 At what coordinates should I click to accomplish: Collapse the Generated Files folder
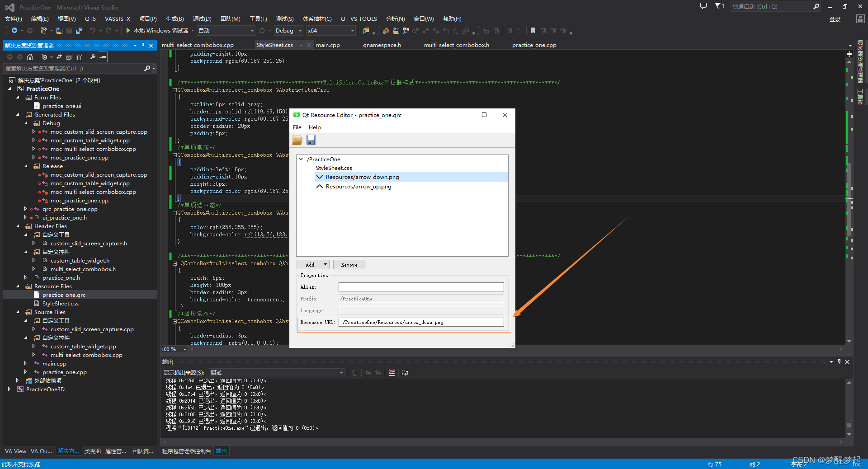click(x=18, y=115)
